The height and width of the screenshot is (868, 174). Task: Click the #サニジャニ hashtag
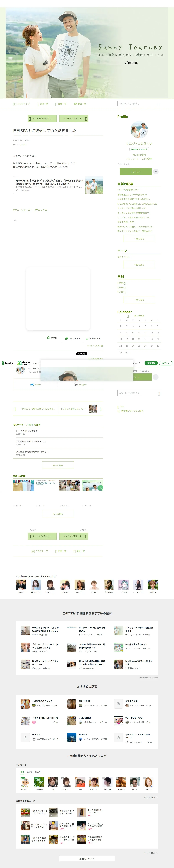pos(41,210)
